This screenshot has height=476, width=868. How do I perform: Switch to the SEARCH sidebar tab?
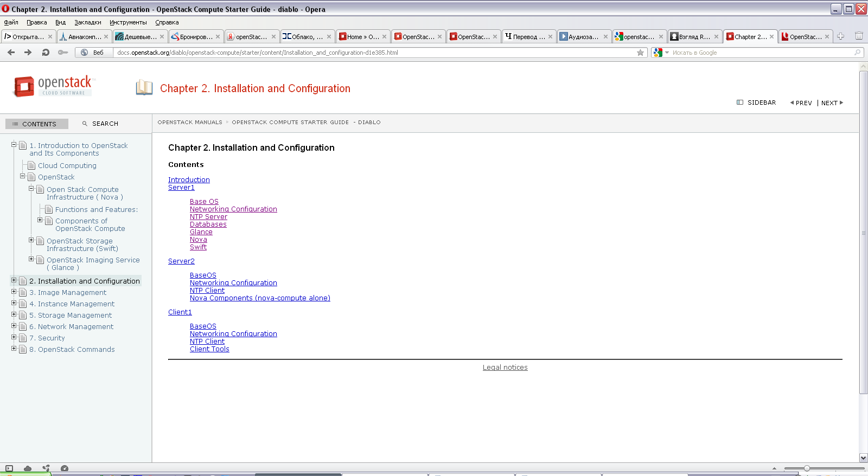click(x=100, y=124)
